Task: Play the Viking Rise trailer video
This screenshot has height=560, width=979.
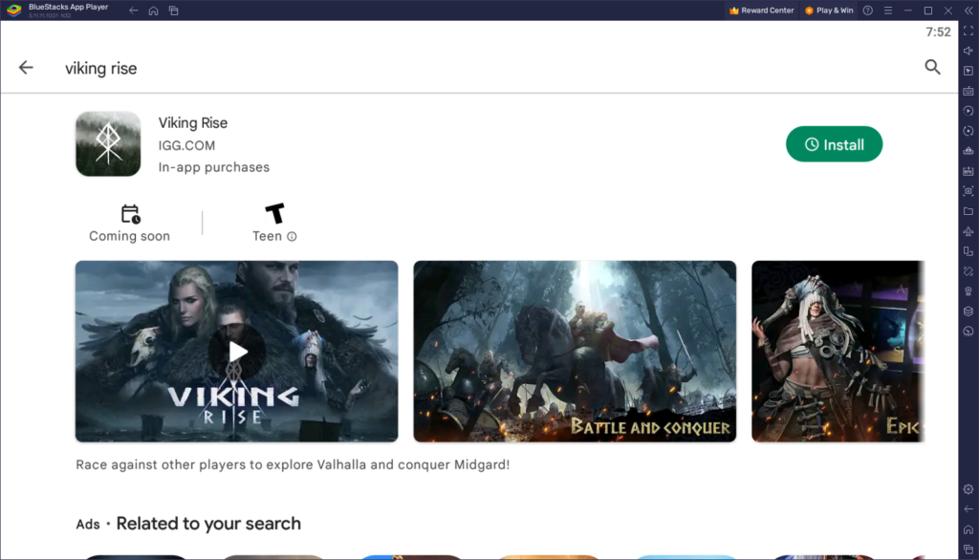Action: coord(236,352)
